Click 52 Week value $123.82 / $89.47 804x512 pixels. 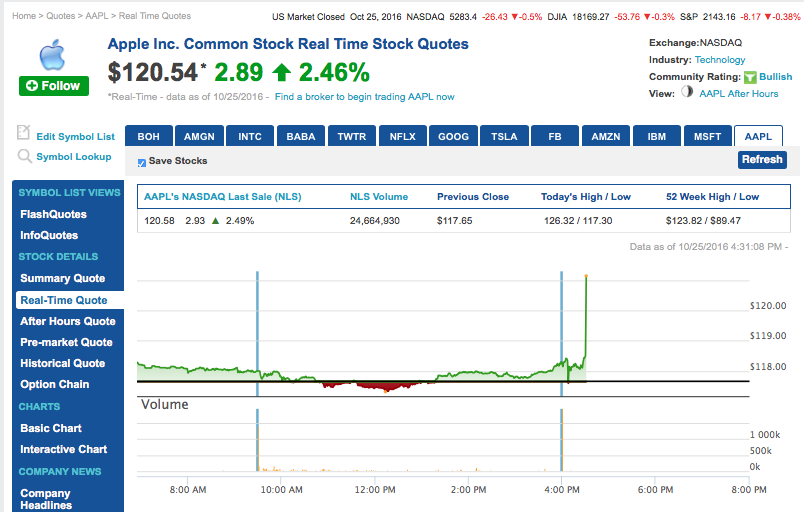coord(703,221)
